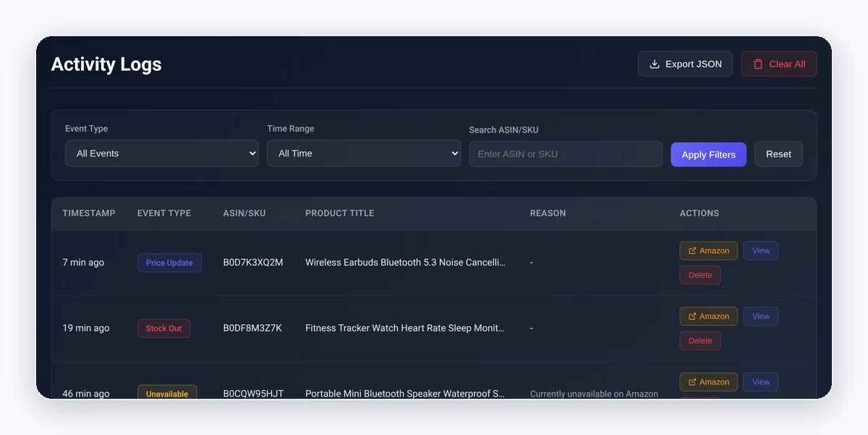Click the "7 min ago" timestamp

click(x=83, y=263)
